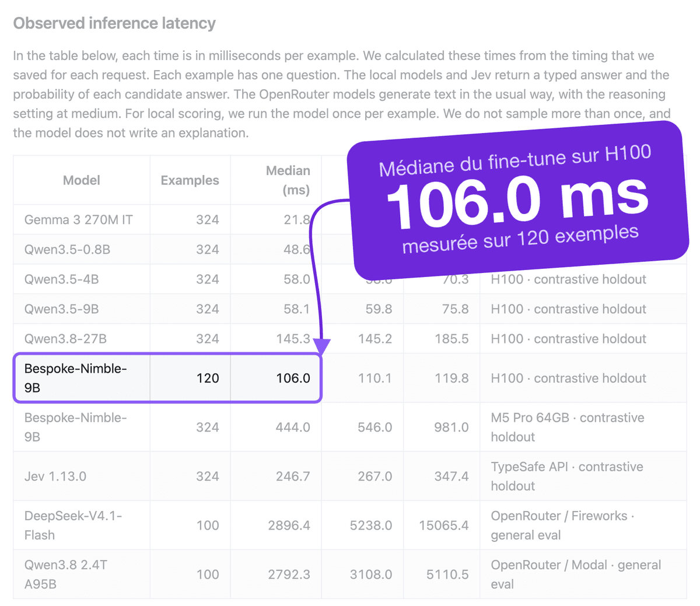Click the median value "444.0"
The height and width of the screenshot is (606, 700).
[x=293, y=427]
